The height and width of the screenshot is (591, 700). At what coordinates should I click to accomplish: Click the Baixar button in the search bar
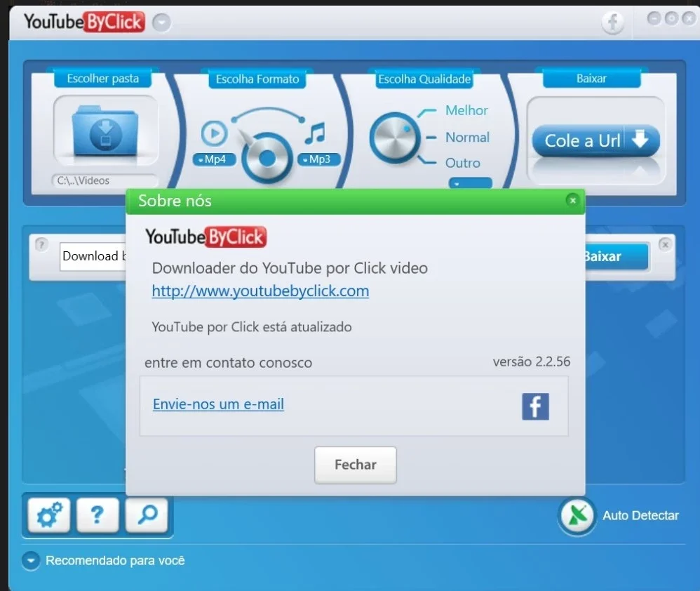[617, 256]
